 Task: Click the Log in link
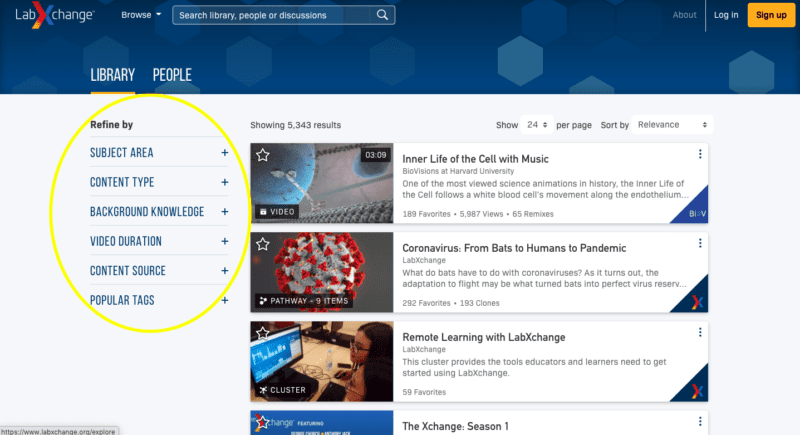(x=726, y=15)
